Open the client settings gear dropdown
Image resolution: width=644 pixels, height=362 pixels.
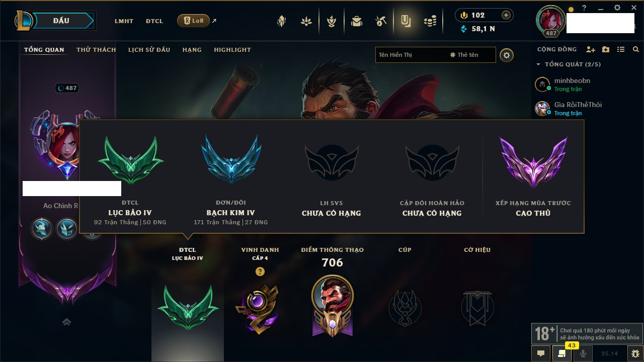click(x=617, y=8)
